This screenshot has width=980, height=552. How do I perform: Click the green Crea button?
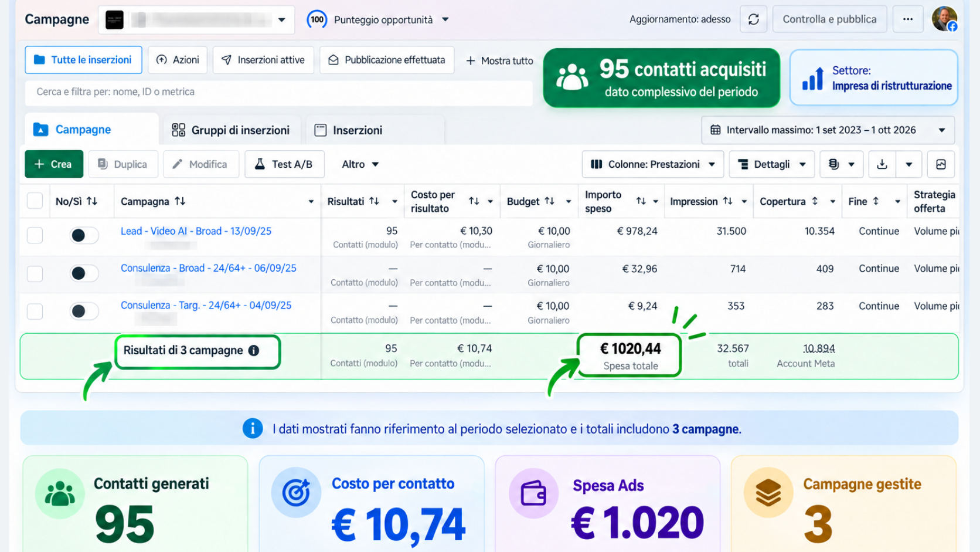[x=53, y=164]
